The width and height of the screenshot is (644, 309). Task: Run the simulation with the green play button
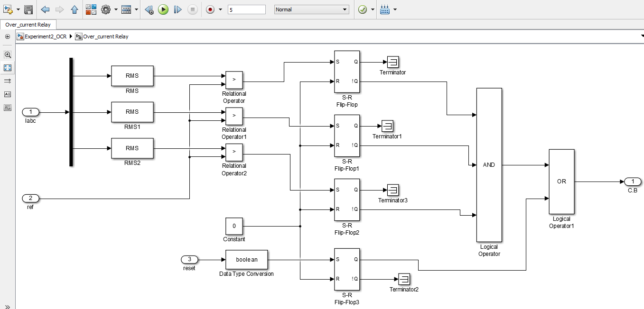(163, 9)
